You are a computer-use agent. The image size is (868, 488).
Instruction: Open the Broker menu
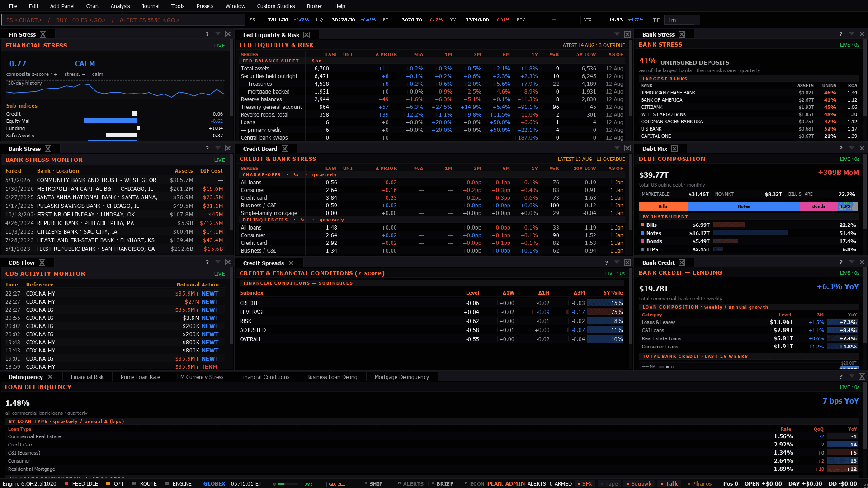[314, 6]
